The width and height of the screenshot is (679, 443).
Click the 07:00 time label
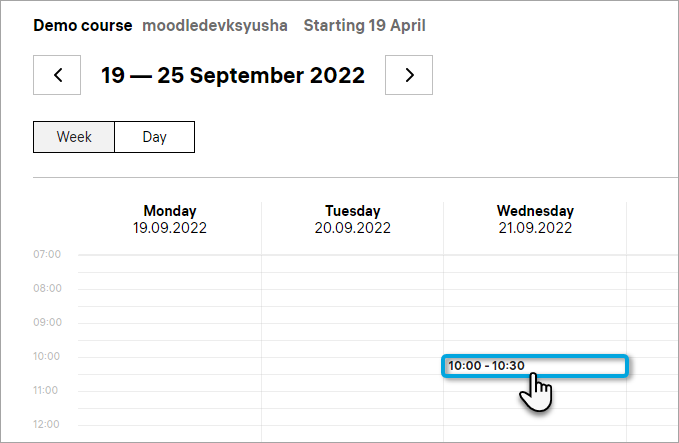(47, 255)
